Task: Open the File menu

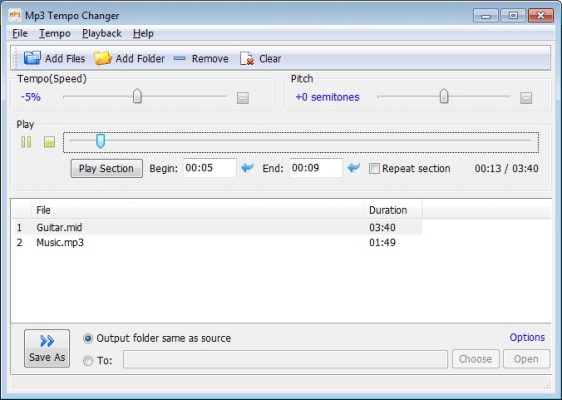Action: click(x=20, y=33)
